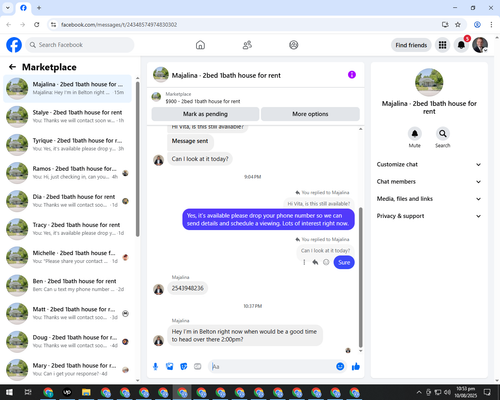
Task: Go back with the Marketplace back arrow
Action: coord(12,67)
